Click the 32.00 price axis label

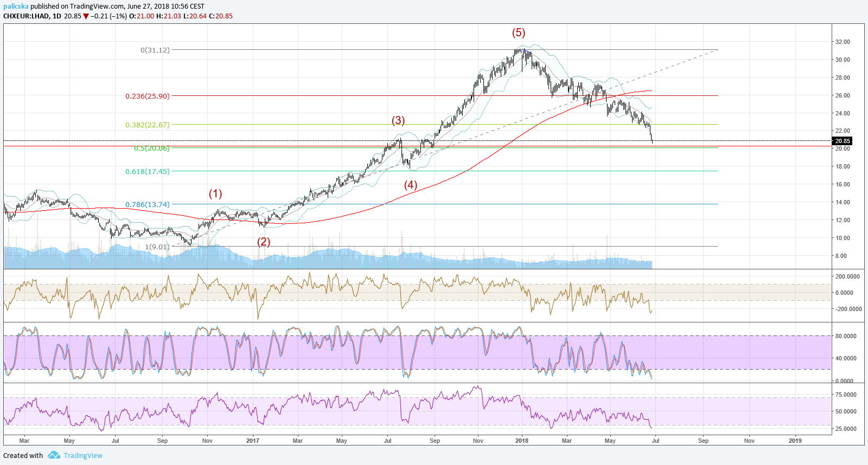[843, 42]
